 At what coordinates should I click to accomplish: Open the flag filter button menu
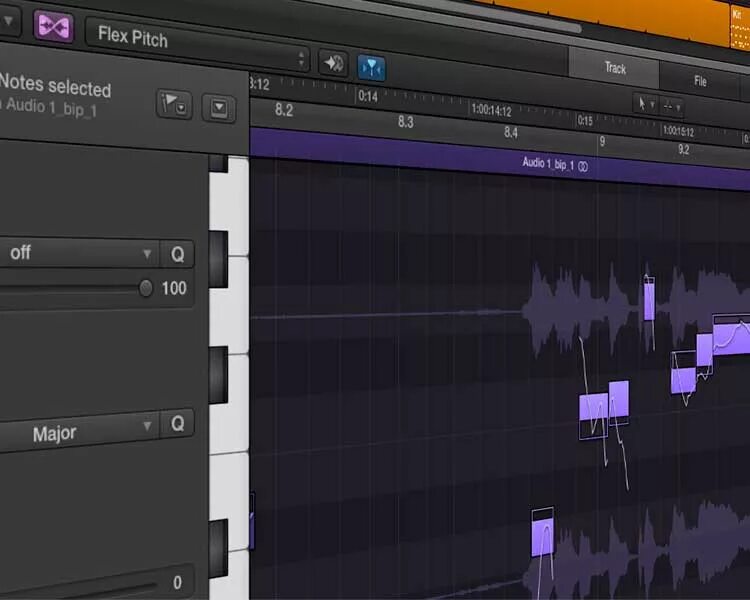coord(174,104)
